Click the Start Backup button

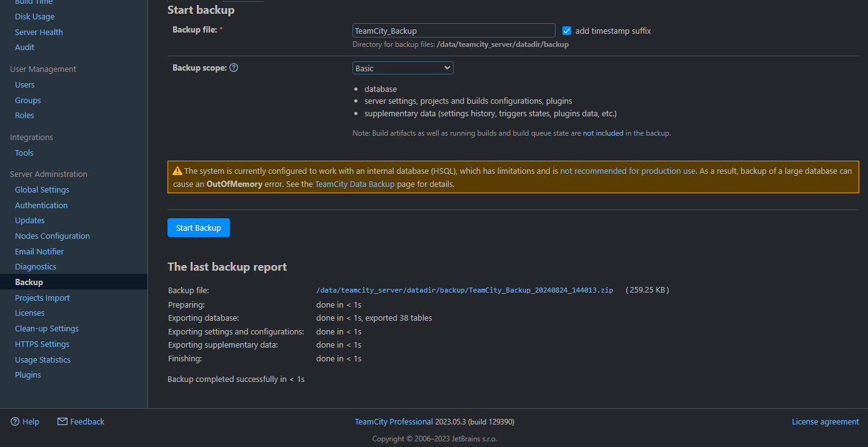click(x=199, y=228)
